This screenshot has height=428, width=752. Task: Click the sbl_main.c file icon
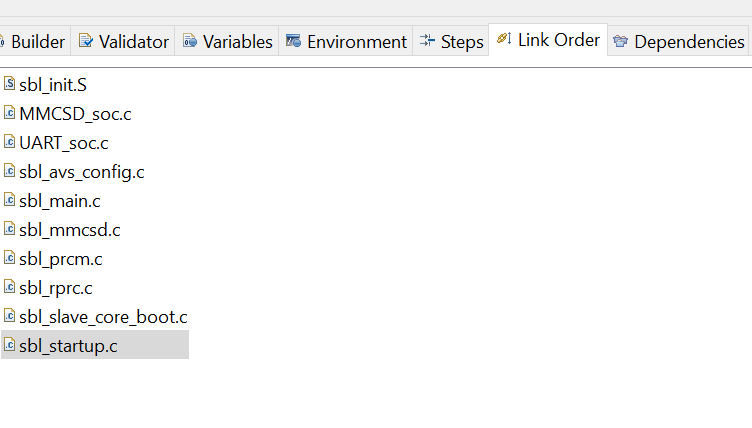(9, 200)
